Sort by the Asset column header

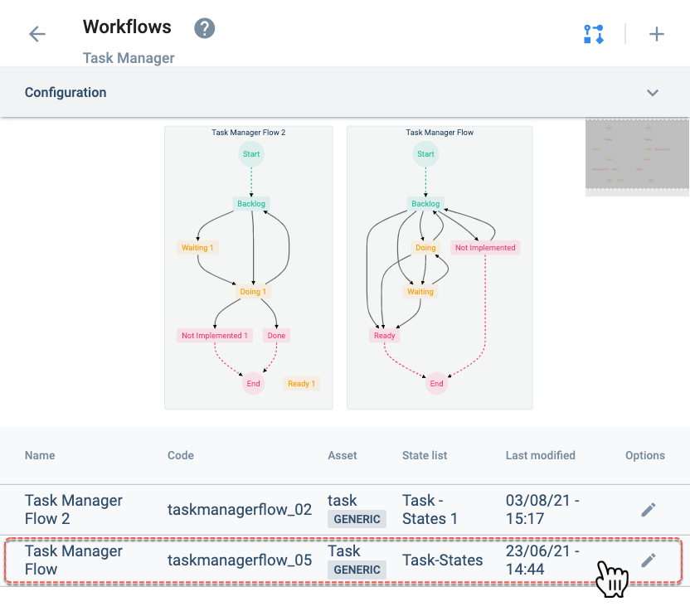click(343, 455)
